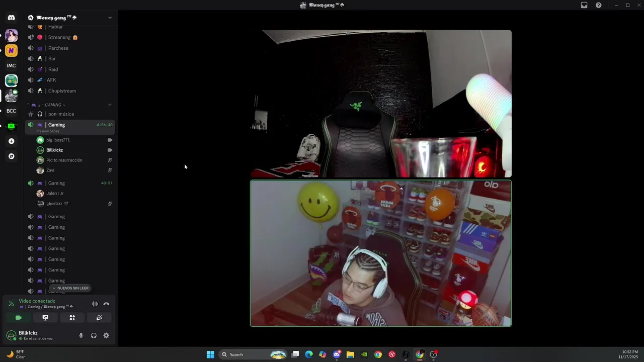The height and width of the screenshot is (362, 644).
Task: Open Microsoft Edge from taskbar
Action: [x=309, y=355]
